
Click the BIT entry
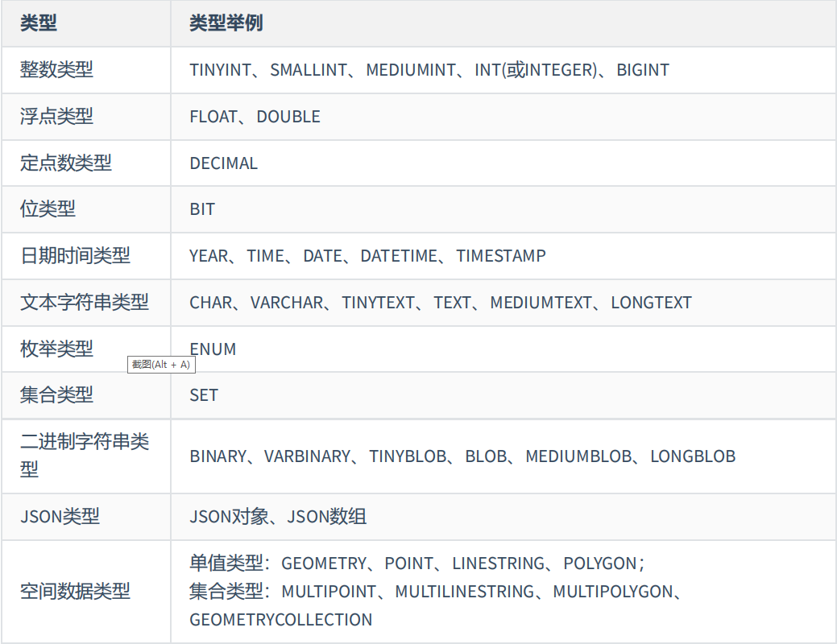tap(202, 209)
